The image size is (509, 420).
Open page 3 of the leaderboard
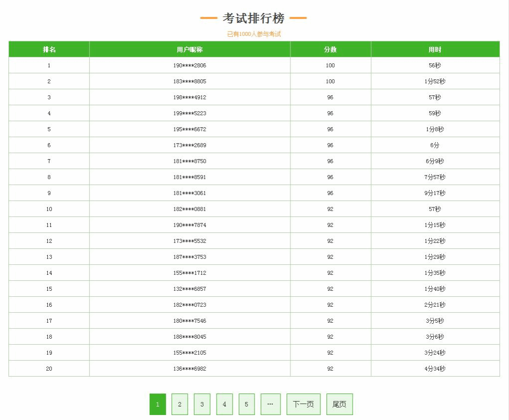pyautogui.click(x=202, y=404)
